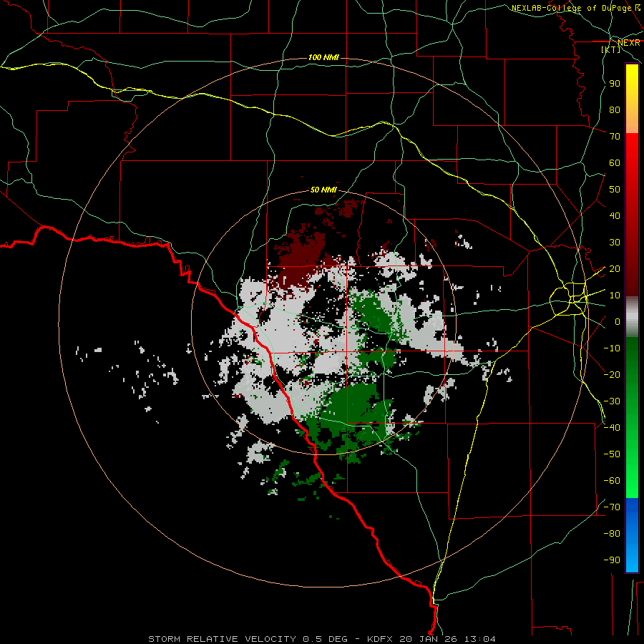Image resolution: width=644 pixels, height=644 pixels.
Task: Pick the gray zero-velocity segment of the color bar
Action: pos(632,317)
